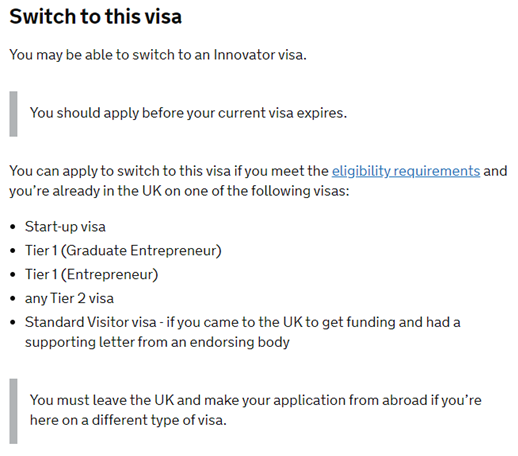Click the 'Switch to this visa' heading

coord(96,16)
